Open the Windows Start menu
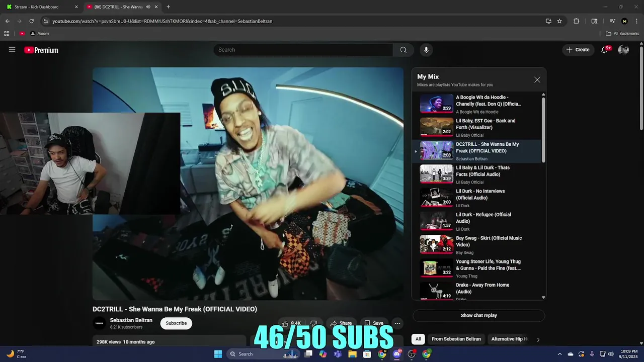644x362 pixels. click(218, 354)
